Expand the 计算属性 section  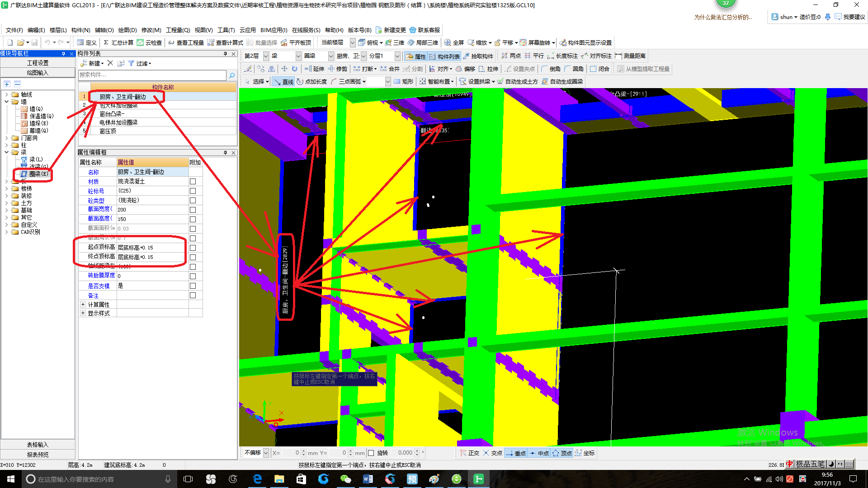(x=83, y=305)
